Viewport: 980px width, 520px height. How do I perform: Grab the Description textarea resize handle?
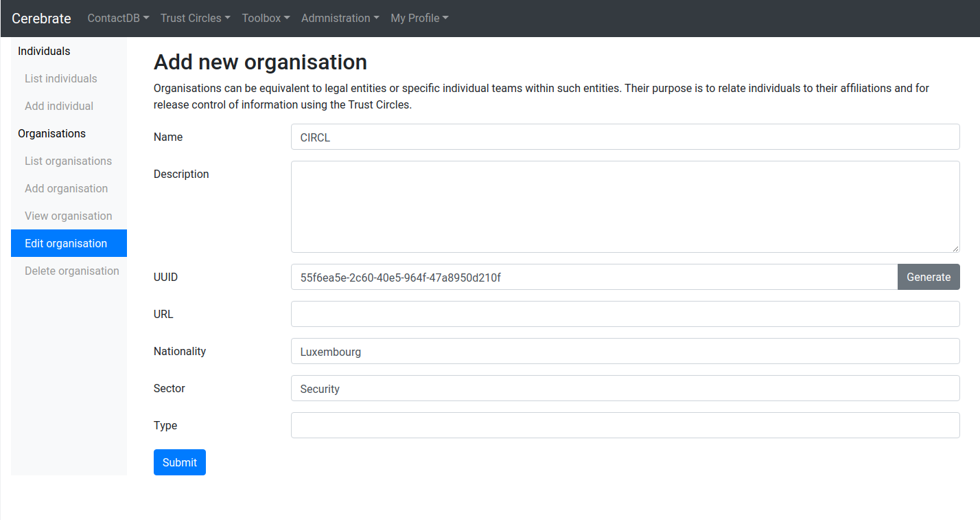tap(955, 248)
